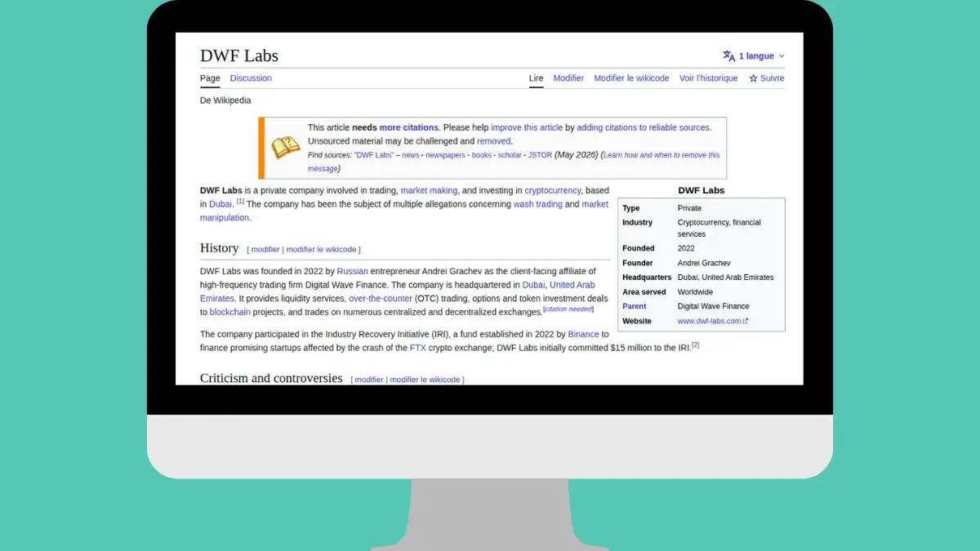The width and height of the screenshot is (980, 551).
Task: Click the infobox title 'DWF Labs'
Action: tap(702, 190)
